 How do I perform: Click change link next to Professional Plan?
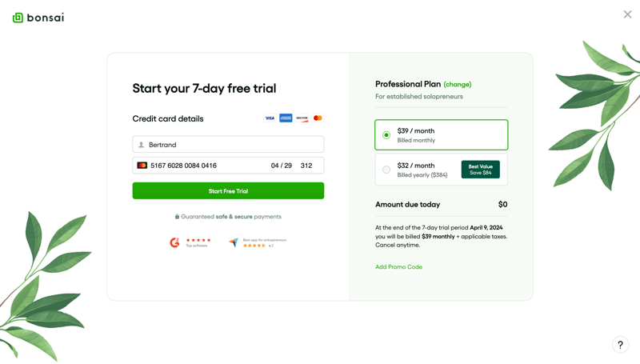pyautogui.click(x=458, y=85)
